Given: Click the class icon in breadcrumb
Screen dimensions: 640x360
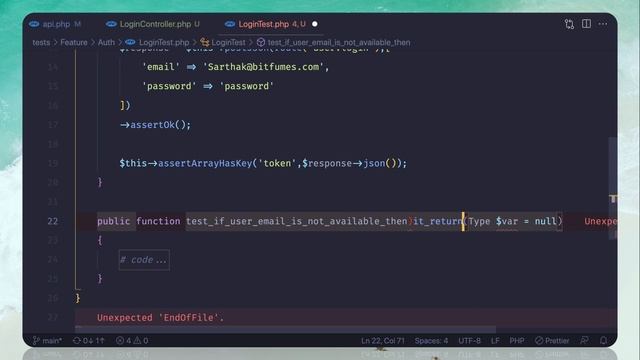Looking at the screenshot, I should (204, 42).
